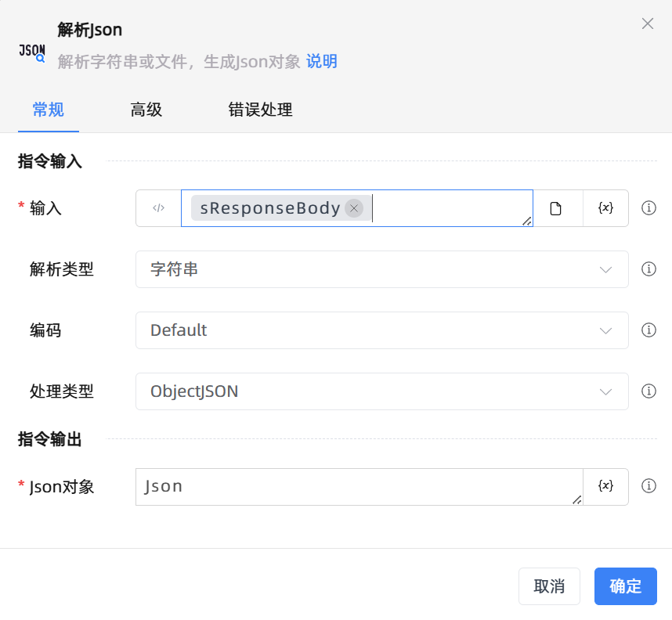Open the 编码 dropdown showing Default
672x620 pixels.
tap(381, 330)
